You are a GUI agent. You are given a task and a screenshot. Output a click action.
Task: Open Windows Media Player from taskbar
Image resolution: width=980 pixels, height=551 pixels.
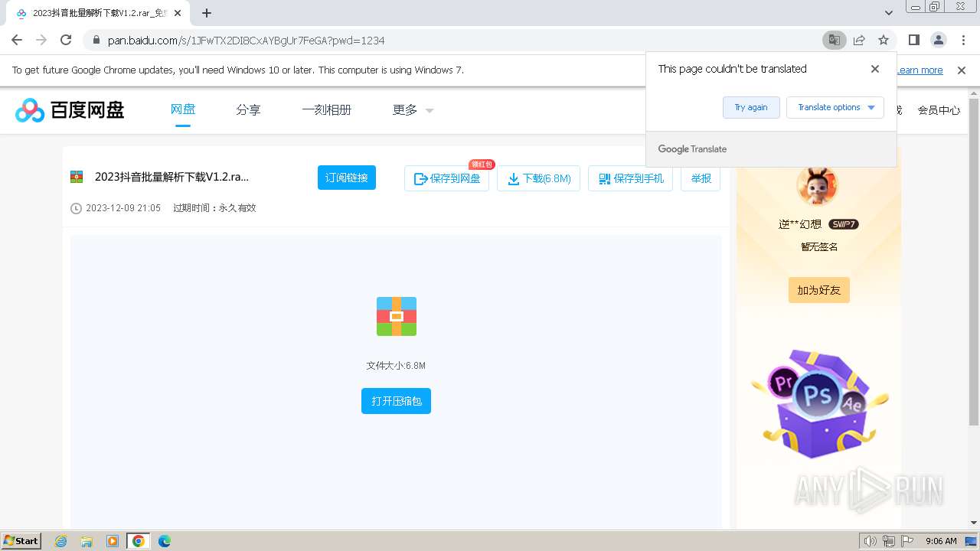[x=113, y=541]
